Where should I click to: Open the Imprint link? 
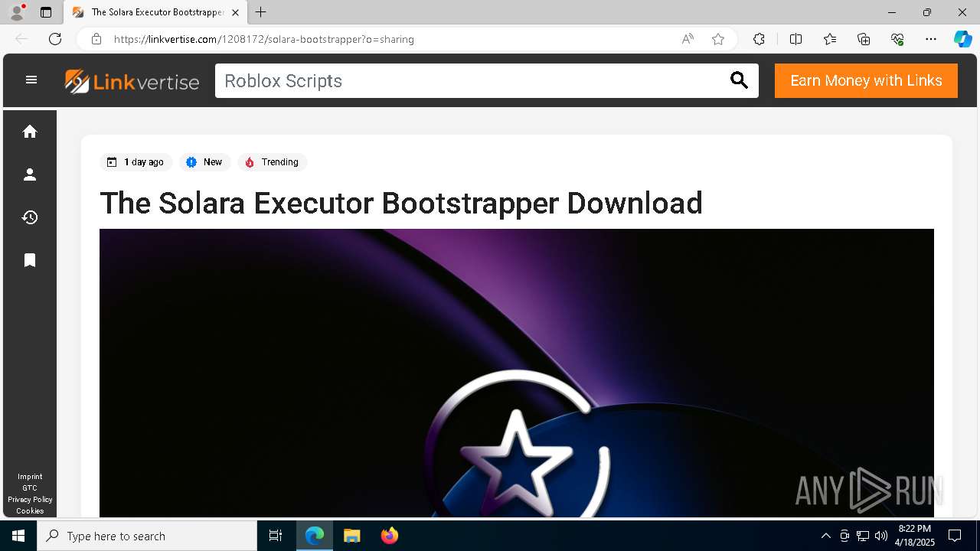(x=30, y=476)
